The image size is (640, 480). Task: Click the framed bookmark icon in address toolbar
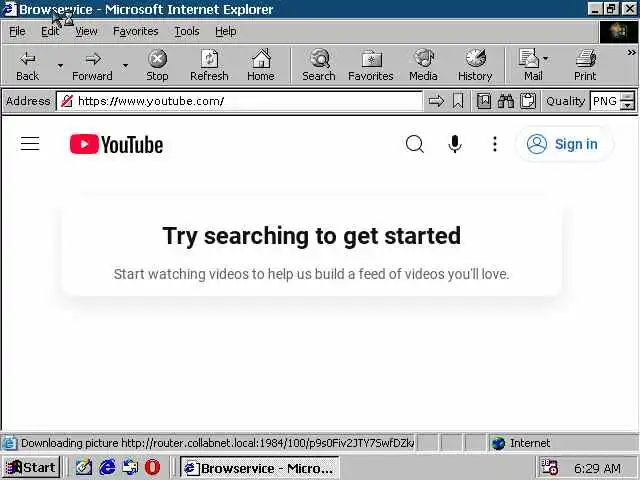pyautogui.click(x=484, y=101)
